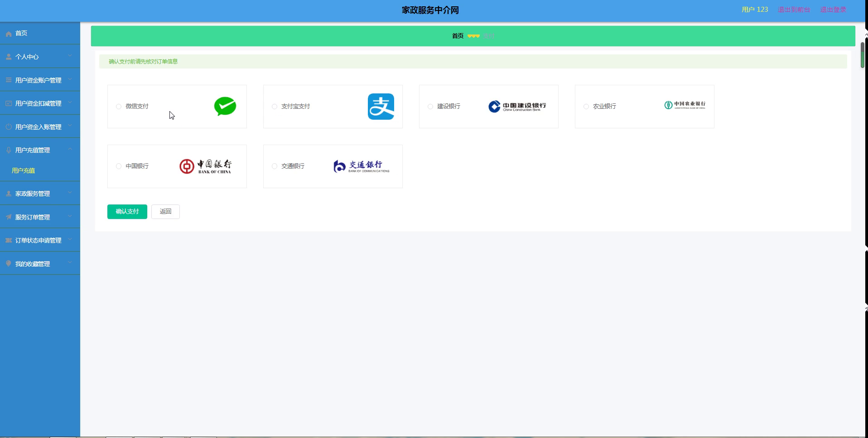Click the Bank of China logo

click(x=205, y=166)
